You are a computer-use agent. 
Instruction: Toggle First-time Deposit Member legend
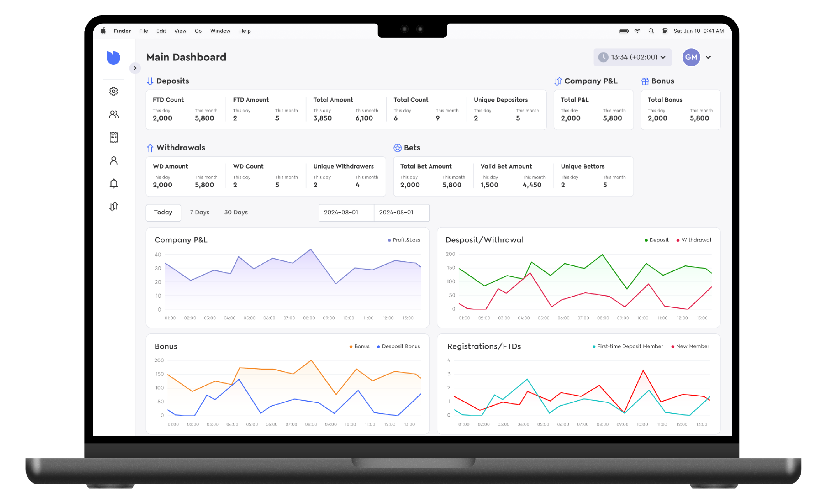pyautogui.click(x=628, y=346)
